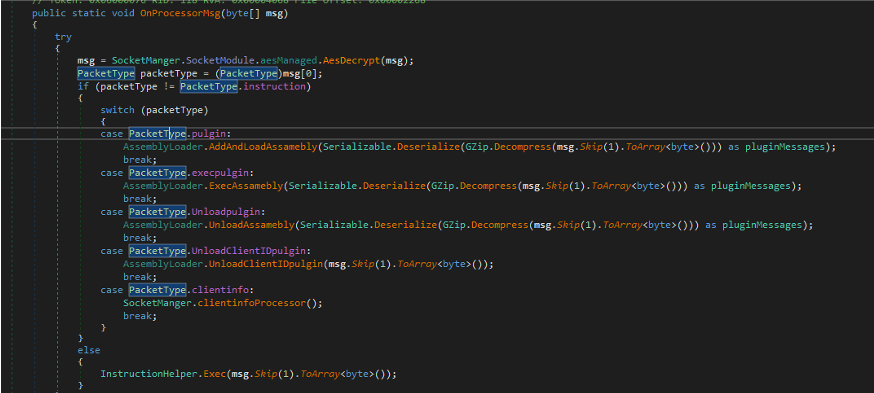Click Deserialize in the UnloadAssamebly line
874x393 pixels.
406,225
